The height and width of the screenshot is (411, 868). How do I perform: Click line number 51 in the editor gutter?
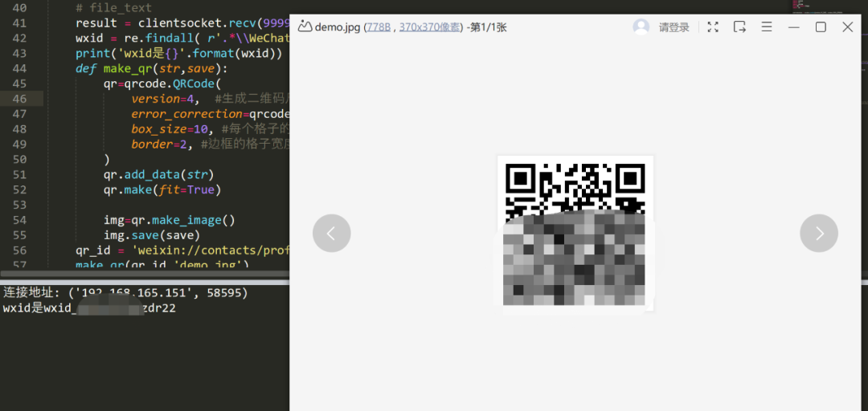tap(18, 174)
